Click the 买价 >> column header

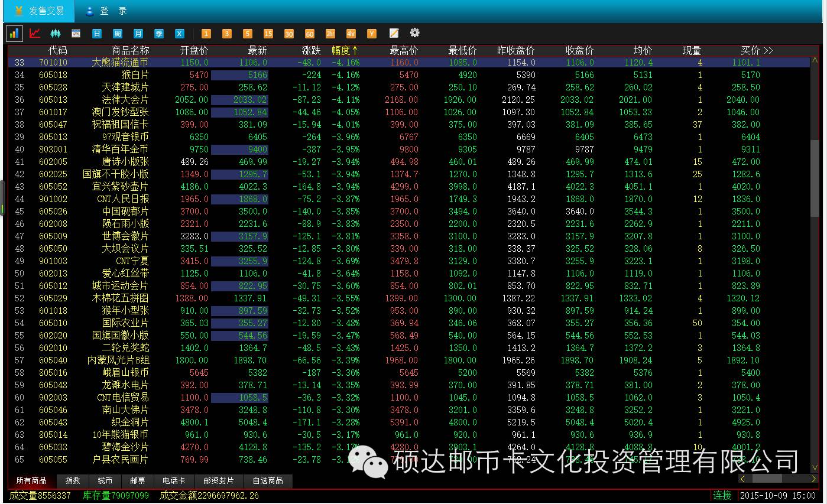click(x=757, y=51)
